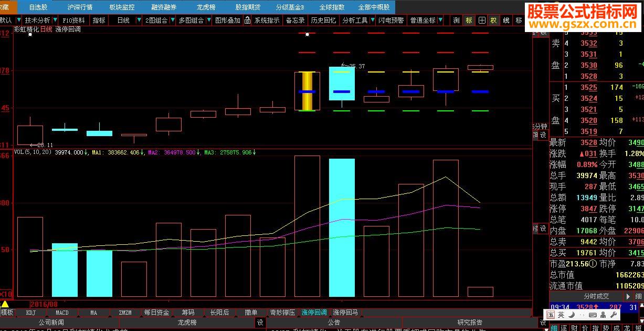Screen dimensions: 644x331
Task: Click the lock icon beside 图形叠加
Action: point(247,20)
